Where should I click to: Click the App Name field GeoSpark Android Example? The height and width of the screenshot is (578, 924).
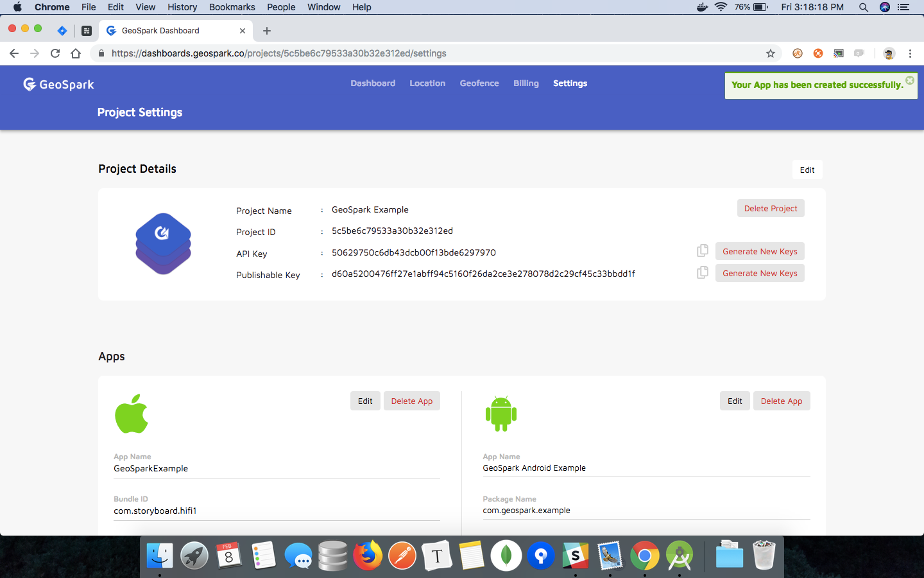pos(646,468)
